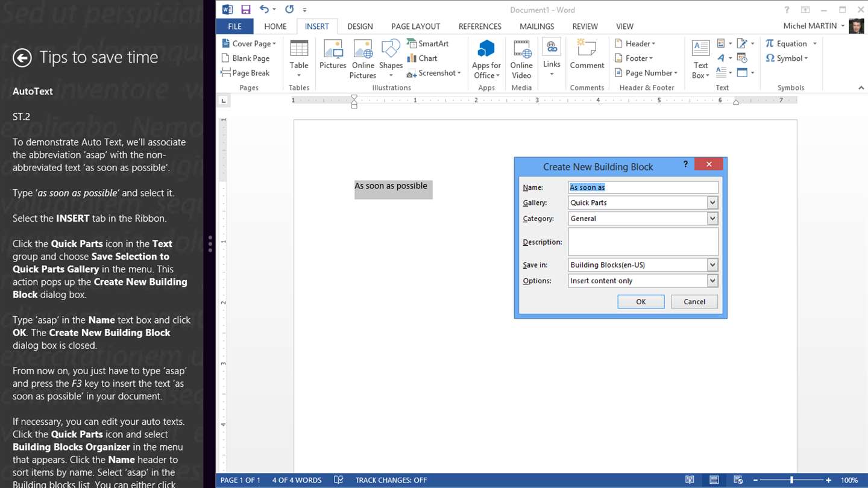The width and height of the screenshot is (868, 488).
Task: Open Michel MARTIN account menu
Action: coord(814,26)
